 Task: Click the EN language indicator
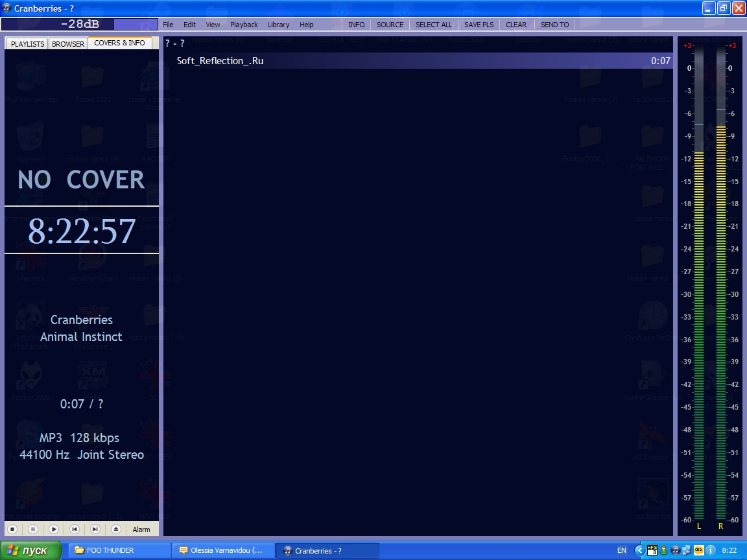coord(622,550)
